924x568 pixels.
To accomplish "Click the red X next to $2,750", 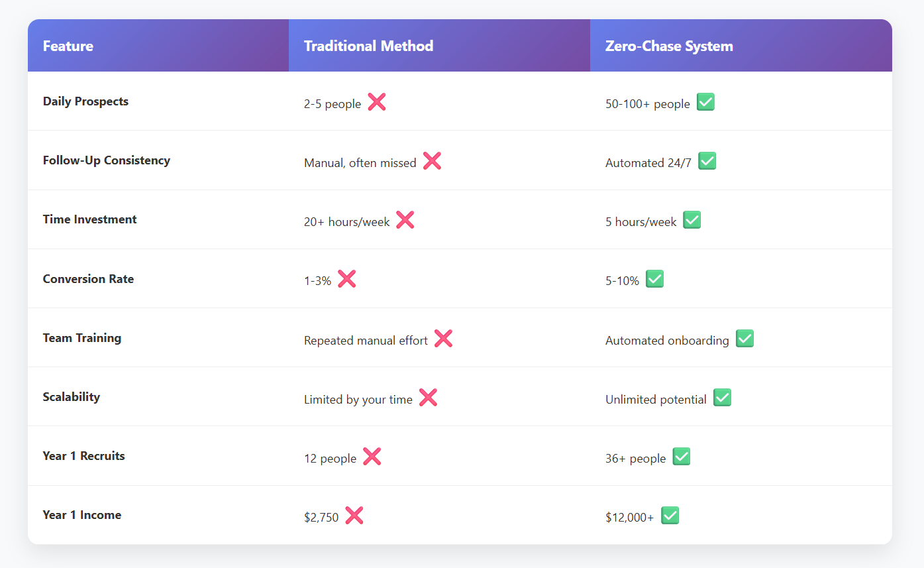I will [x=354, y=516].
